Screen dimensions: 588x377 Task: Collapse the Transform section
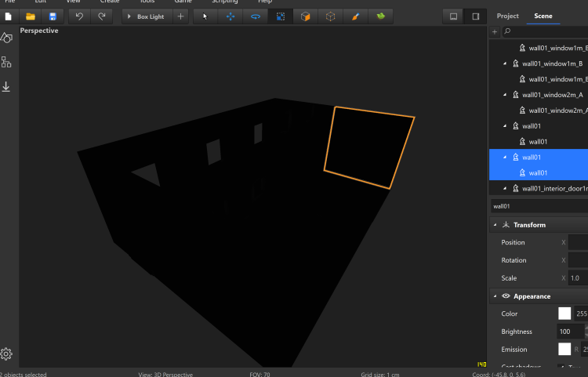[495, 225]
